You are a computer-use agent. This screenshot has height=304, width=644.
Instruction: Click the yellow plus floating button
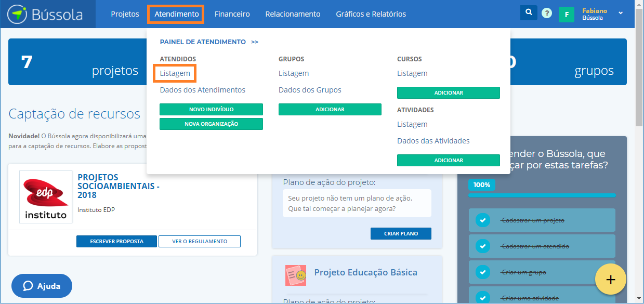pyautogui.click(x=610, y=280)
